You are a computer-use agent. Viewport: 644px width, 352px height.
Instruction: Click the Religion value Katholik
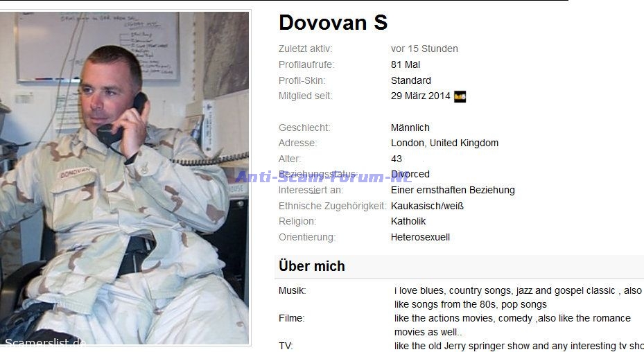click(x=408, y=222)
